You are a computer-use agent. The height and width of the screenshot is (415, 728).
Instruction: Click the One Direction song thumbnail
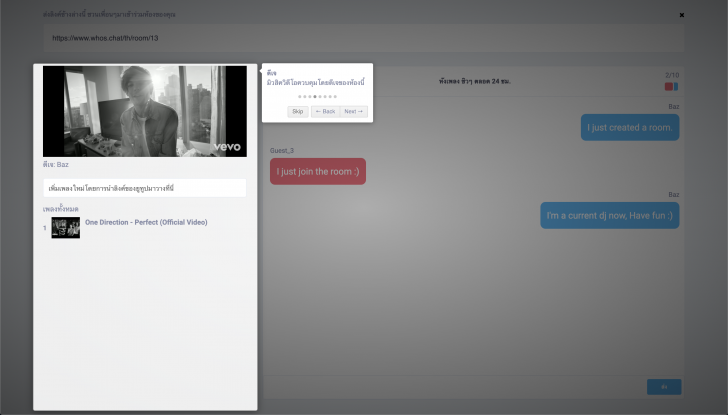pyautogui.click(x=65, y=228)
